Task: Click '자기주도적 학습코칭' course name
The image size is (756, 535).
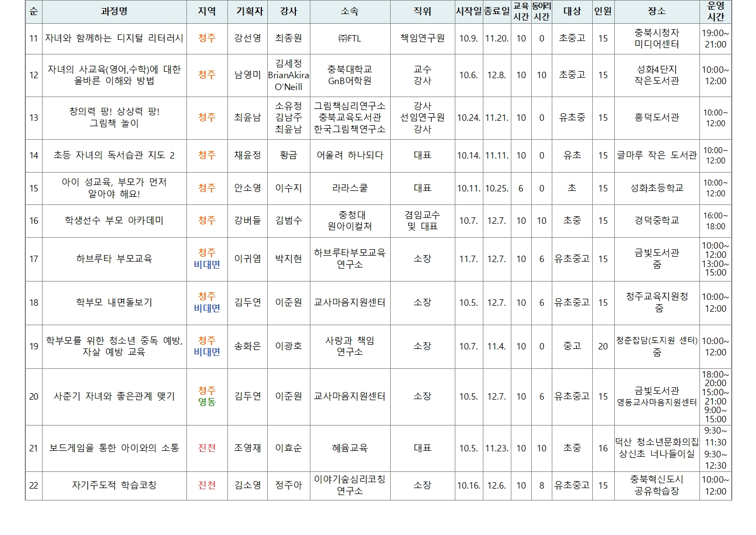Action: pyautogui.click(x=114, y=485)
